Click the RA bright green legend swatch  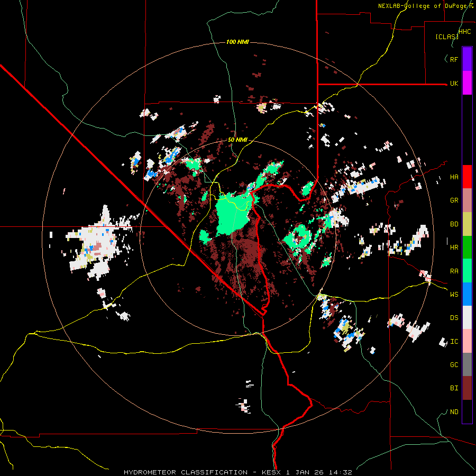click(467, 271)
